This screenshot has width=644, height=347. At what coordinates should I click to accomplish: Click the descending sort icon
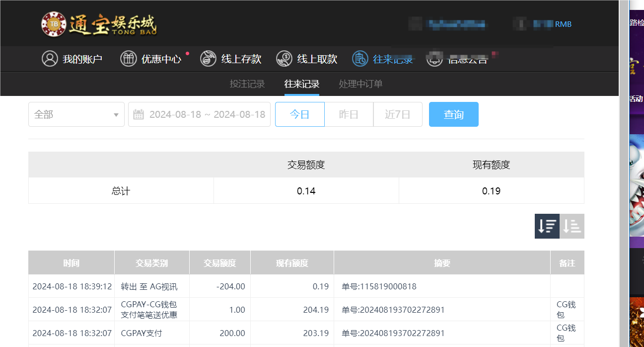547,226
